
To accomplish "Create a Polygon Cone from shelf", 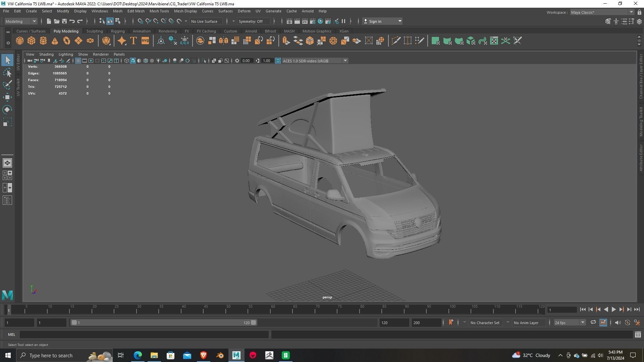I will point(55,41).
